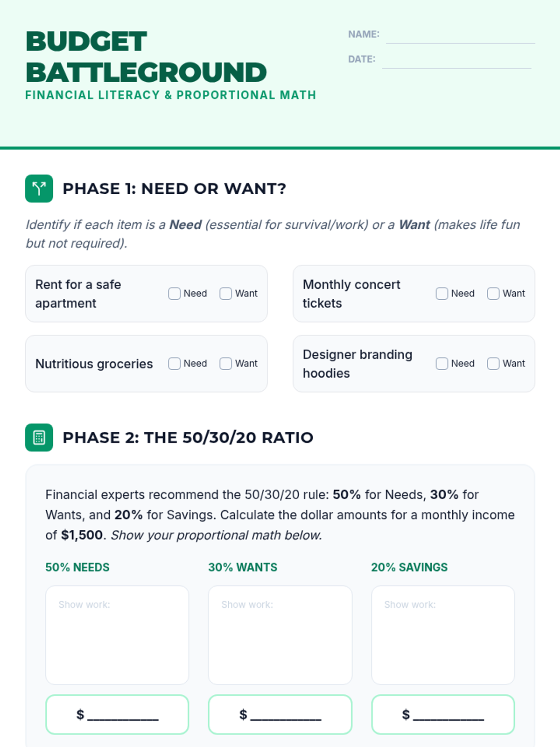The image size is (560, 747).
Task: Check Want for Designer branding hoodies
Action: [x=493, y=364]
